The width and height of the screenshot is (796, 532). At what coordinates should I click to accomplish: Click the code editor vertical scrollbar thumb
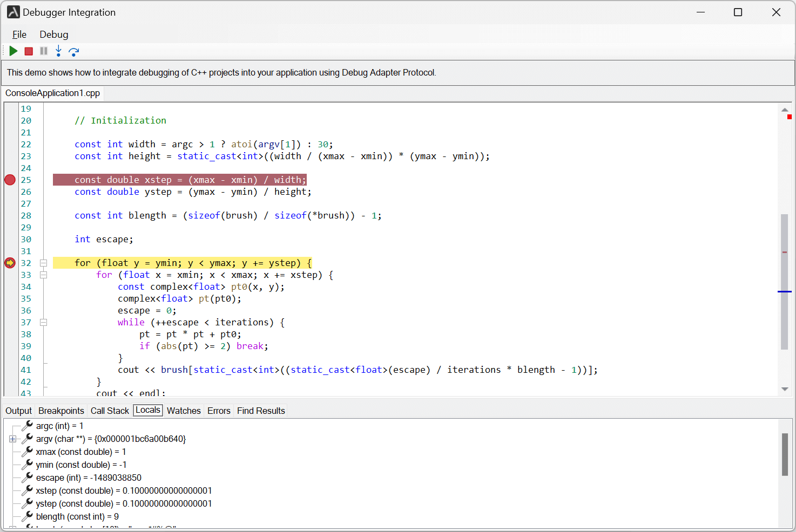tap(785, 282)
